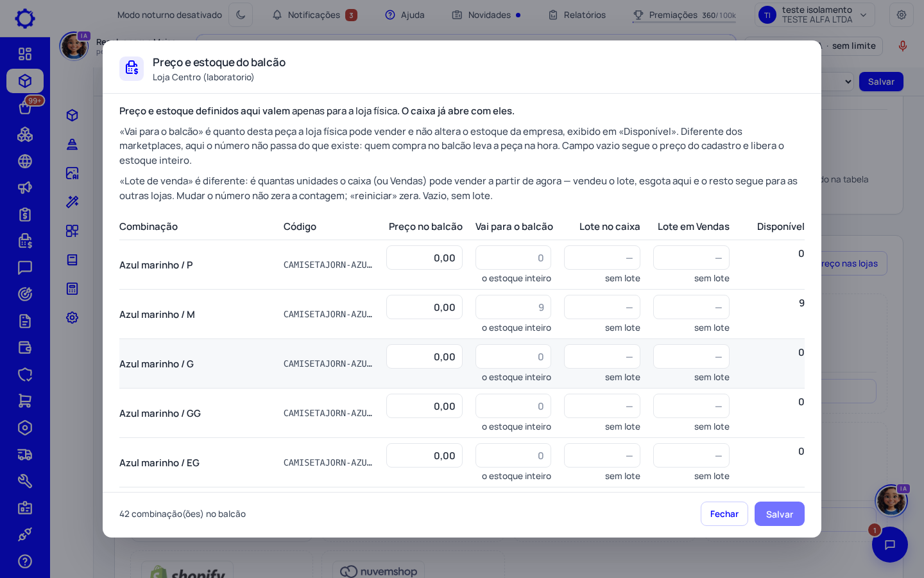This screenshot has height=578, width=924.
Task: Click the '42 combinação(ões) no balcão' text
Action: [x=182, y=514]
